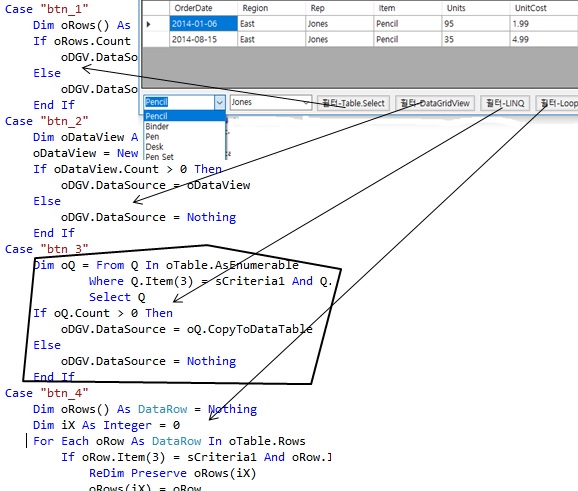Click East in the 2014-01-06 row
Image resolution: width=578 pixels, height=491 pixels.
click(272, 24)
